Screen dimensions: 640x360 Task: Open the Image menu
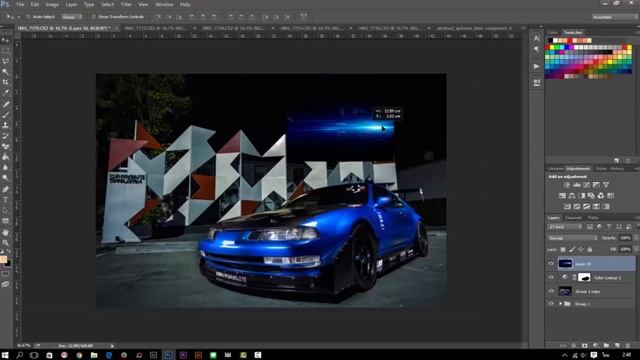coord(52,4)
